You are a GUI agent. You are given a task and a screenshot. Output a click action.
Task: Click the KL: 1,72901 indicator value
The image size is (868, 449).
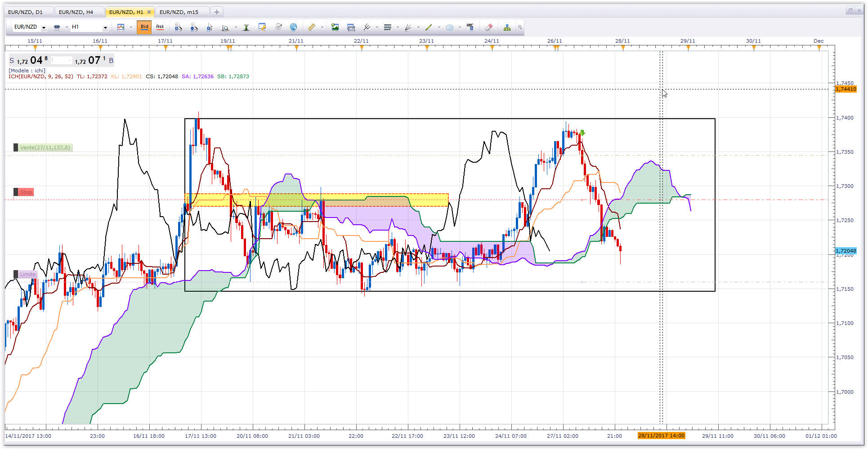[x=126, y=76]
